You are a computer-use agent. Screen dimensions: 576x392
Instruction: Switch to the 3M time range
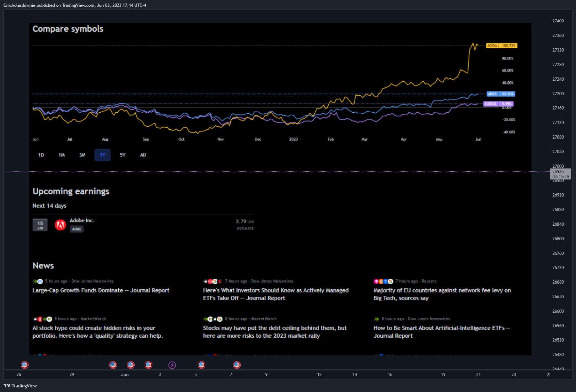pyautogui.click(x=82, y=155)
